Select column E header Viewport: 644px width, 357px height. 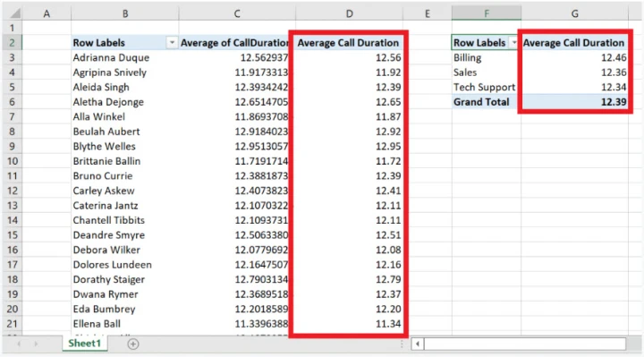click(428, 13)
